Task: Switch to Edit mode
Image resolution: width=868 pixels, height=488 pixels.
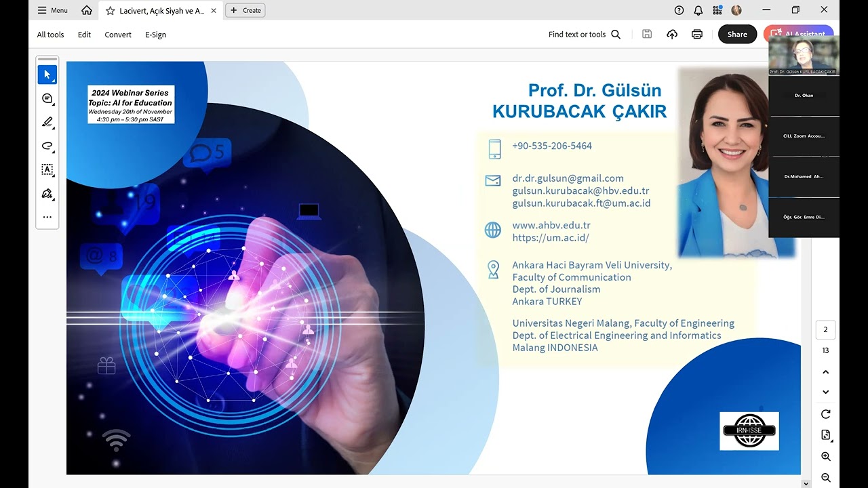Action: point(84,35)
